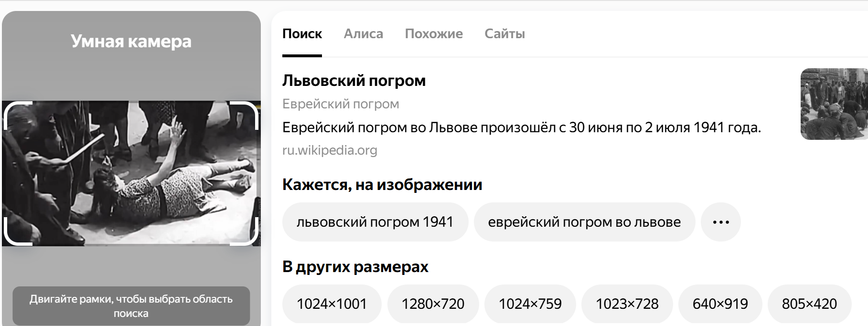The height and width of the screenshot is (326, 868).
Task: Expand more tags with the ellipsis button
Action: pyautogui.click(x=720, y=222)
